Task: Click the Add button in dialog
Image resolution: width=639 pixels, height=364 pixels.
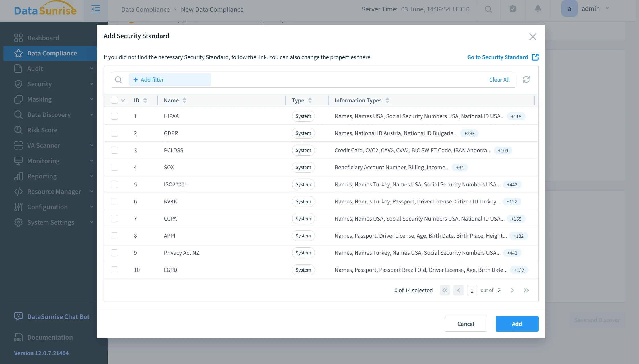Action: tap(517, 324)
